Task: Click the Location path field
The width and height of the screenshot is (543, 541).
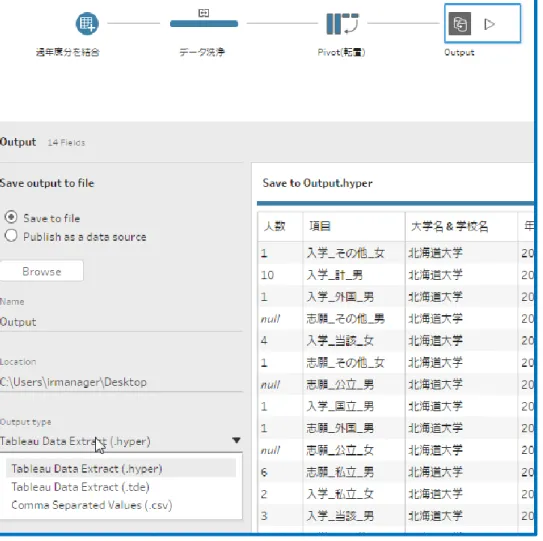Action: (121, 382)
